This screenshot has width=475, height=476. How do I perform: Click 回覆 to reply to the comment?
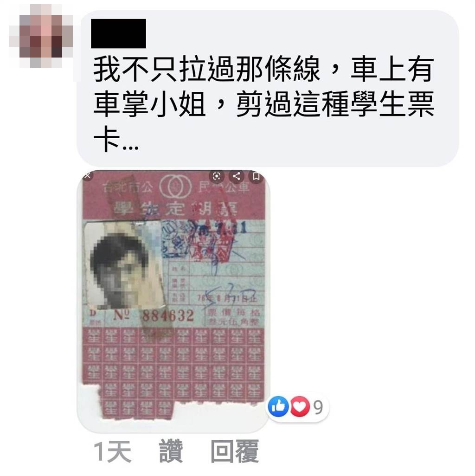pos(235,451)
